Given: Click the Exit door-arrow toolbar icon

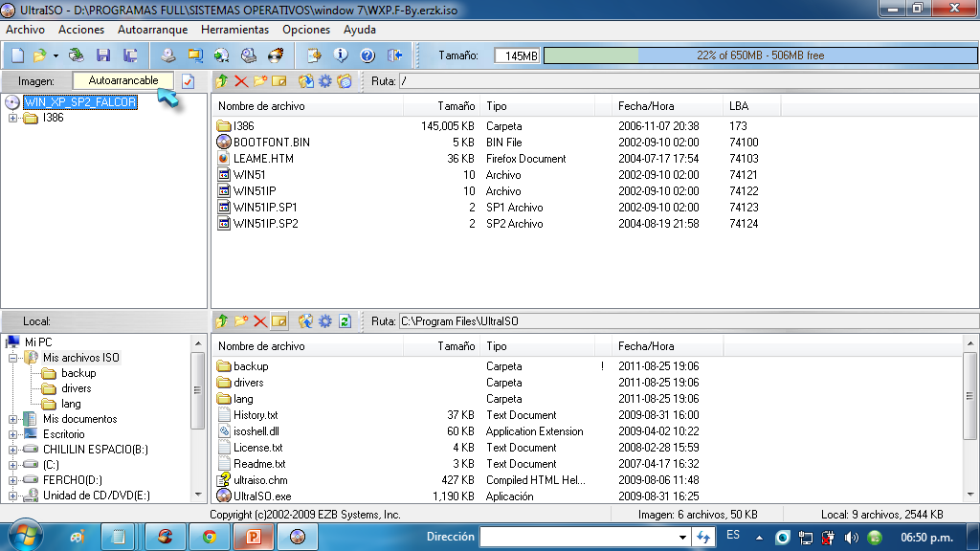Looking at the screenshot, I should (394, 55).
